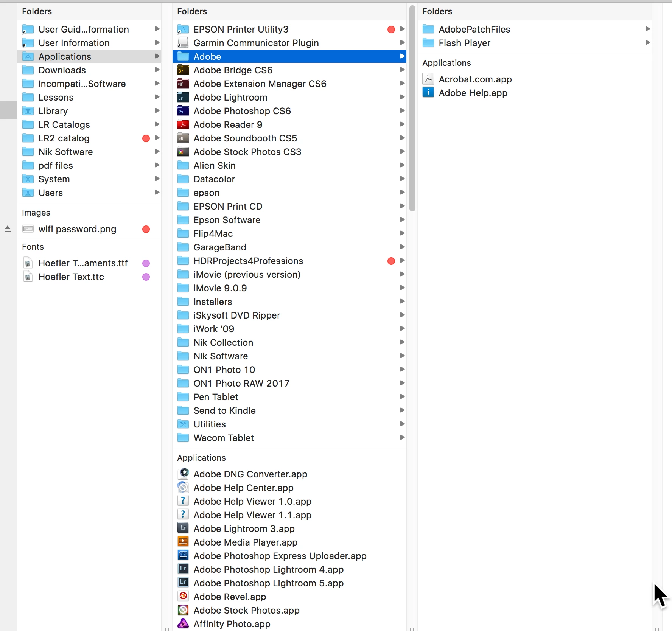This screenshot has width=672, height=631.
Task: Click the Garmin Communicator Plugin icon
Action: pos(183,43)
